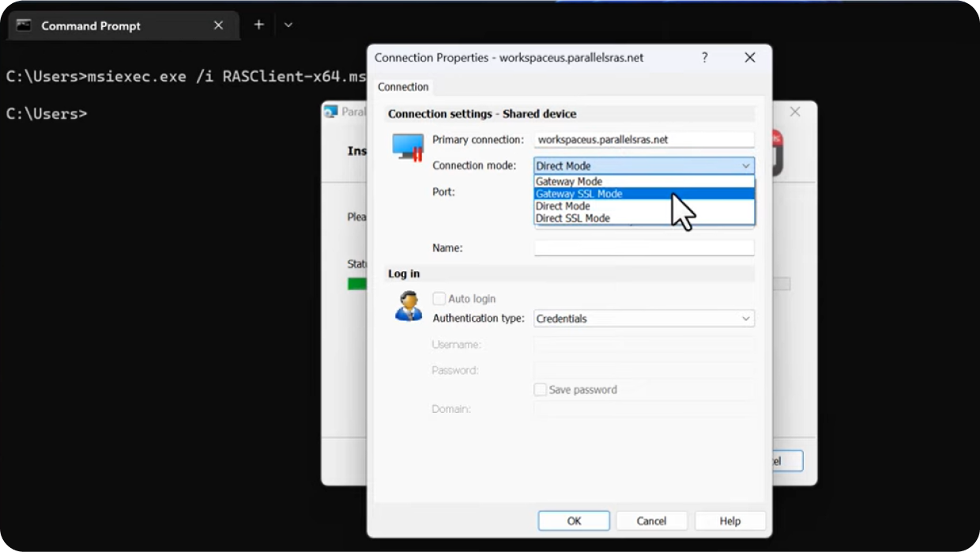Select Gateway SSL Mode option
Screen dimensions: 980x552
click(x=579, y=194)
